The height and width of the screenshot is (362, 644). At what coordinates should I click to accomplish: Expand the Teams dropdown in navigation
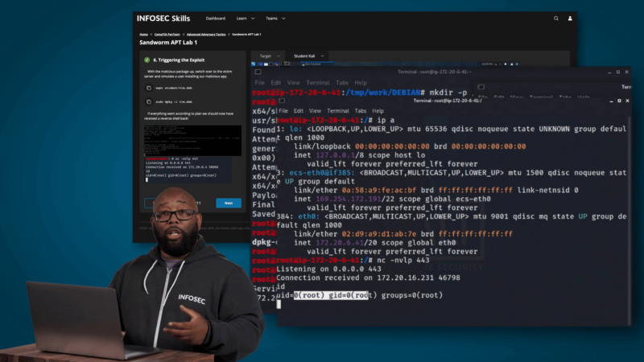tap(275, 18)
